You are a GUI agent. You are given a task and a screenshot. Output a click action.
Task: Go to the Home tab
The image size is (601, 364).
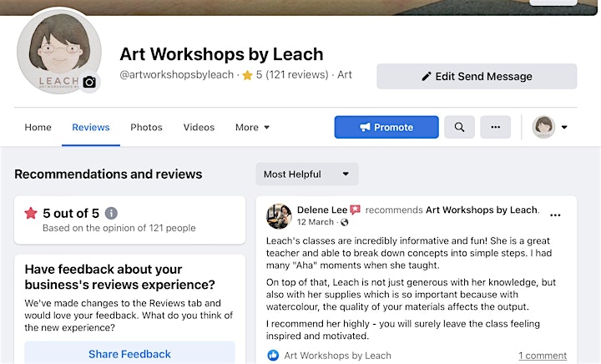[38, 127]
